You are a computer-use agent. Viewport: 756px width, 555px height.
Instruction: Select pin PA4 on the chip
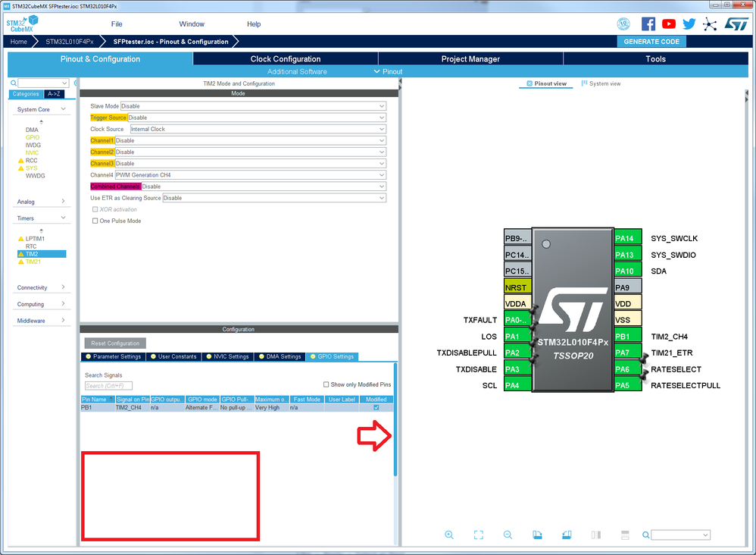click(518, 386)
